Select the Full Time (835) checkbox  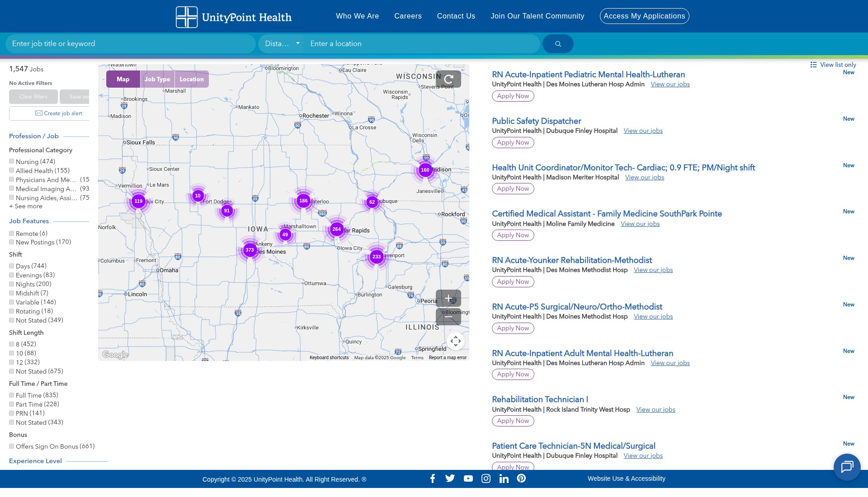[x=12, y=395]
